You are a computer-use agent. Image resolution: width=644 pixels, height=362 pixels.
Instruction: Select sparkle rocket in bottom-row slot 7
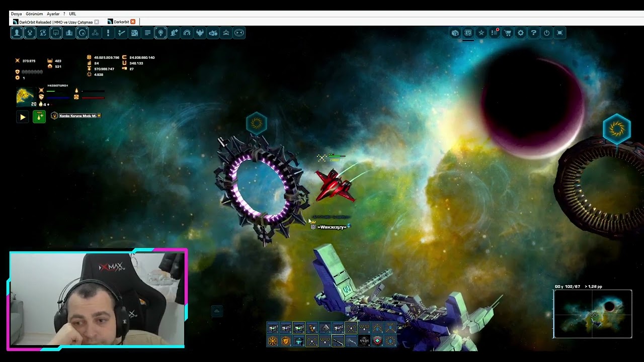coord(351,341)
